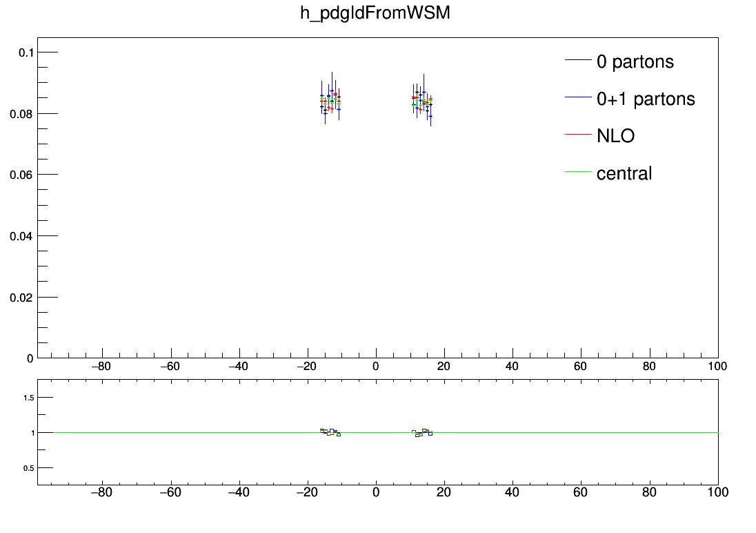756x533 pixels.
Task: Click the plot title h_pdgIdFromWSM
Action: pos(375,13)
